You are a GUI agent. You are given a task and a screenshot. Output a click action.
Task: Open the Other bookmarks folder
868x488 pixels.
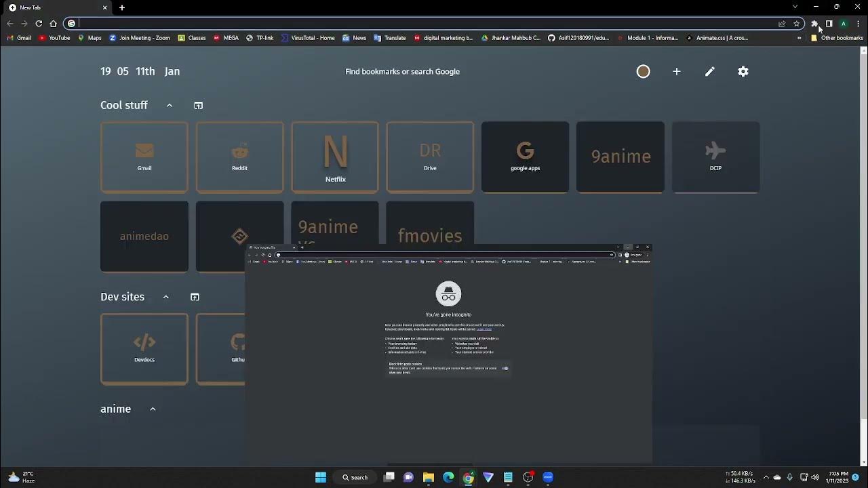[837, 38]
